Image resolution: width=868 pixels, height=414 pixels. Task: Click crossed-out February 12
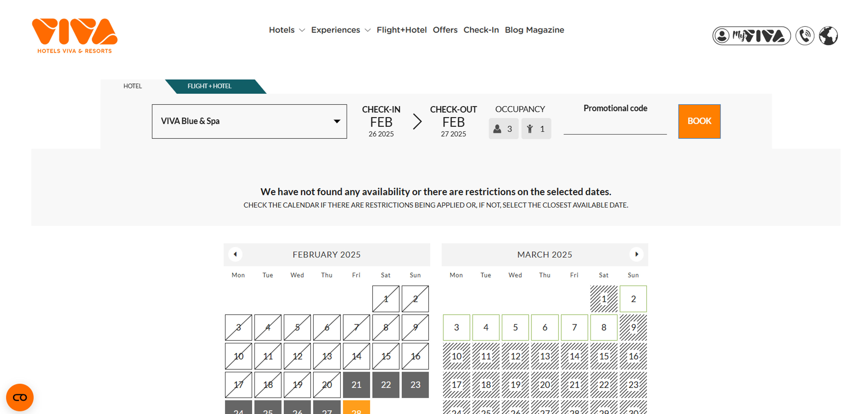[297, 356]
